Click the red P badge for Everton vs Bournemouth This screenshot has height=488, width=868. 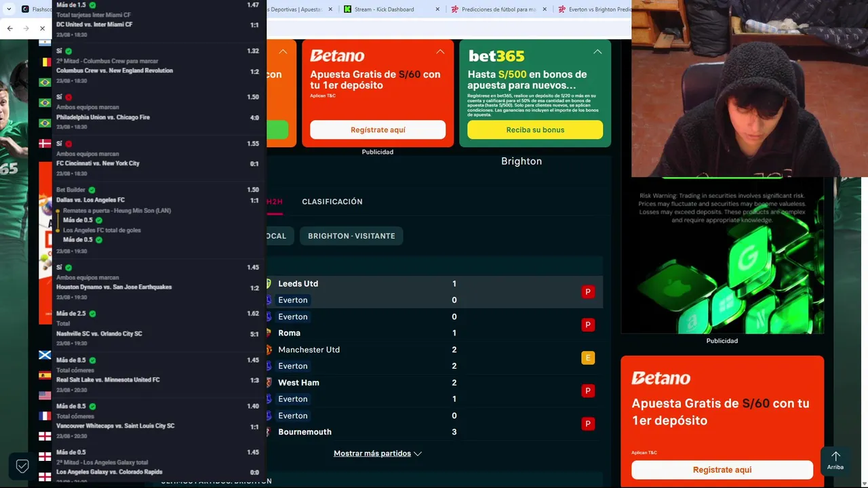click(x=588, y=424)
